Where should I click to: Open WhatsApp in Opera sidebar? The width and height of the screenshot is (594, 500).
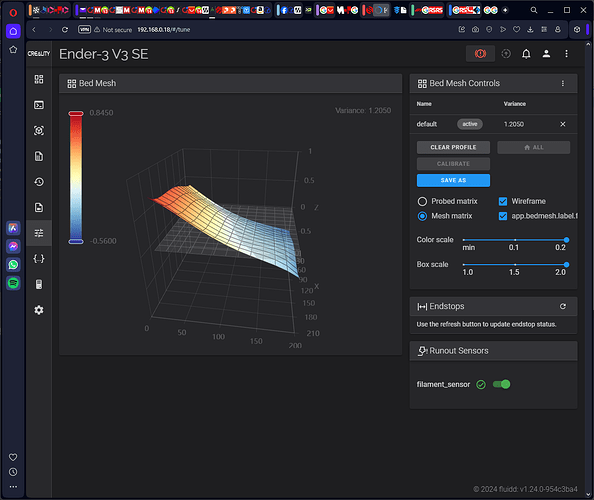(x=13, y=264)
